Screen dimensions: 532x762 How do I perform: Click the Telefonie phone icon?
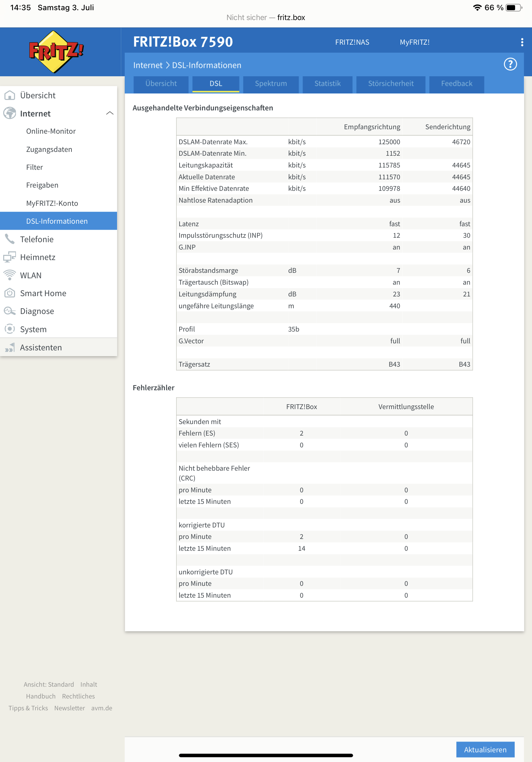(10, 239)
